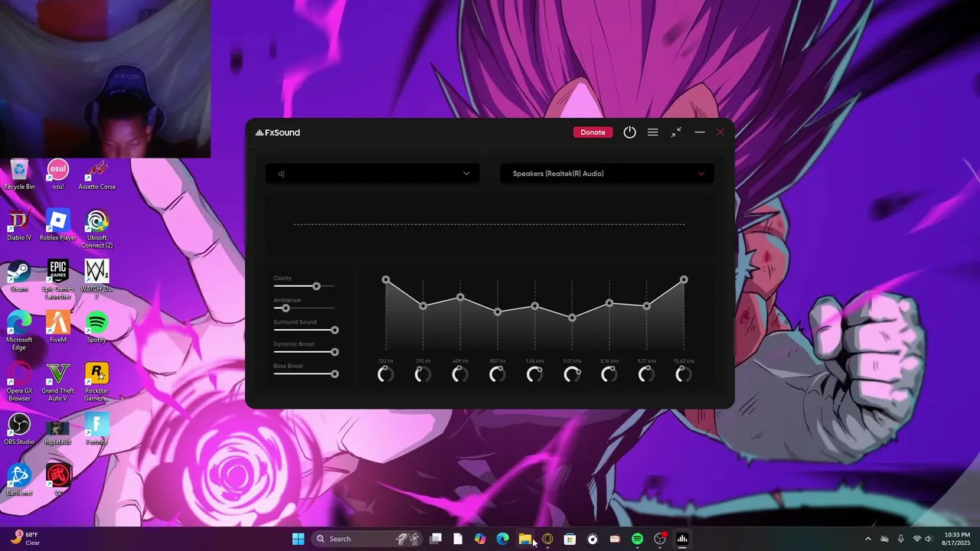
Task: Select the Spotify desktop shortcut
Action: click(96, 328)
